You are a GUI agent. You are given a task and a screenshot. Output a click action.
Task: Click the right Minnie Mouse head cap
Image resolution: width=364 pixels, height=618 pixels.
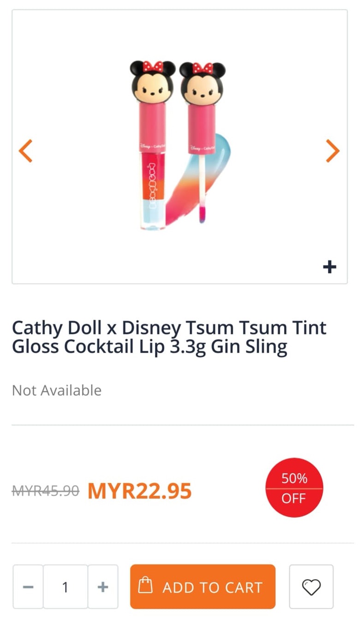[x=202, y=83]
